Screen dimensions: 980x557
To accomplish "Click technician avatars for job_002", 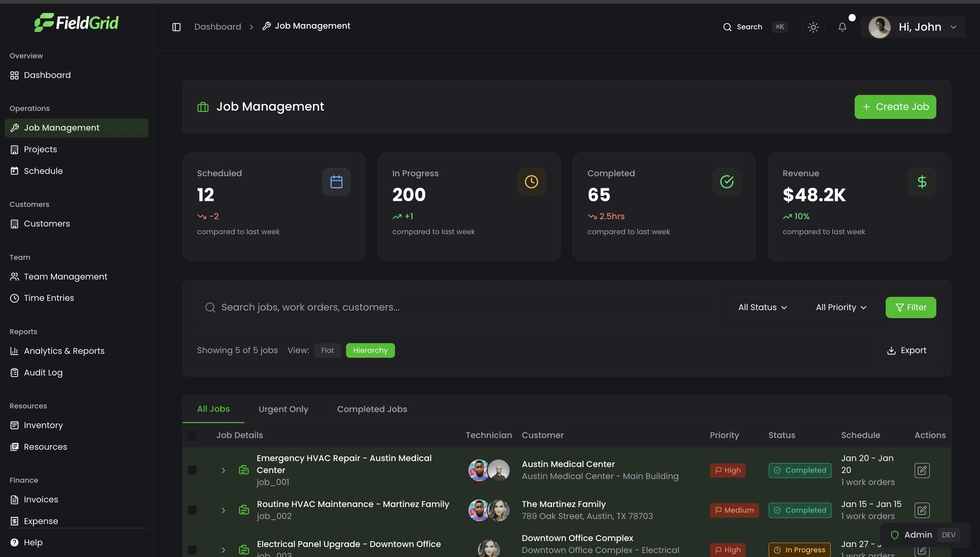I will tap(489, 510).
